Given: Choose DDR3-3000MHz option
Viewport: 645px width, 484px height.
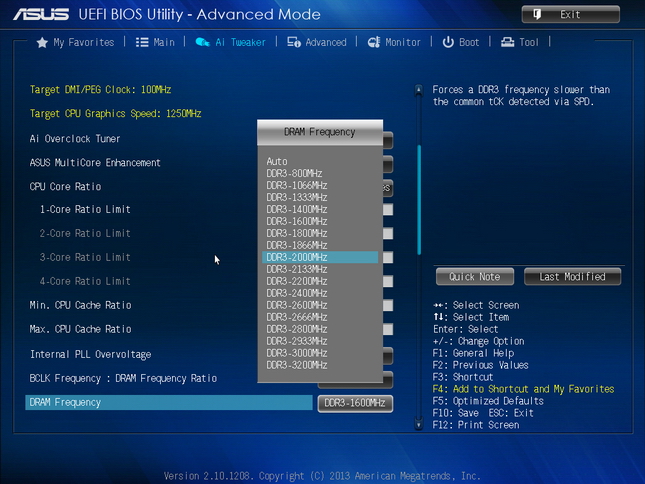Looking at the screenshot, I should tap(297, 353).
